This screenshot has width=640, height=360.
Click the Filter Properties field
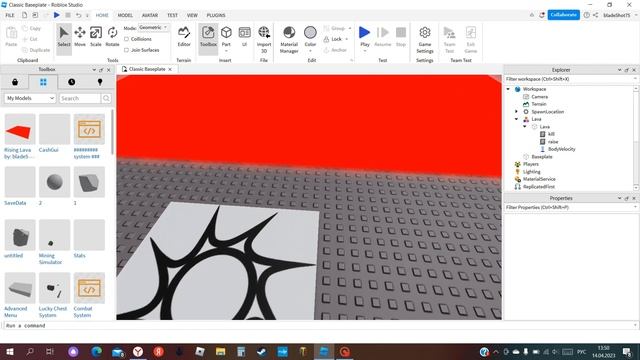(x=571, y=207)
